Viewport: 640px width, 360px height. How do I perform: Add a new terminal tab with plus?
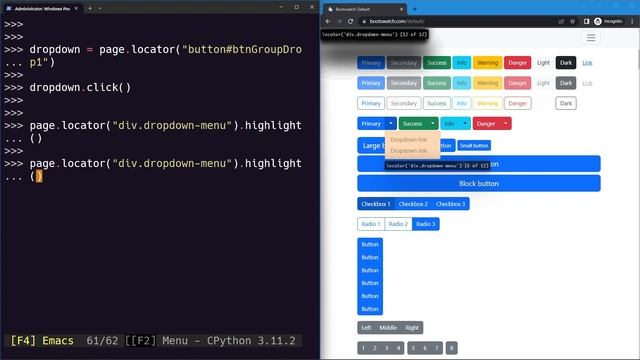pyautogui.click(x=90, y=8)
